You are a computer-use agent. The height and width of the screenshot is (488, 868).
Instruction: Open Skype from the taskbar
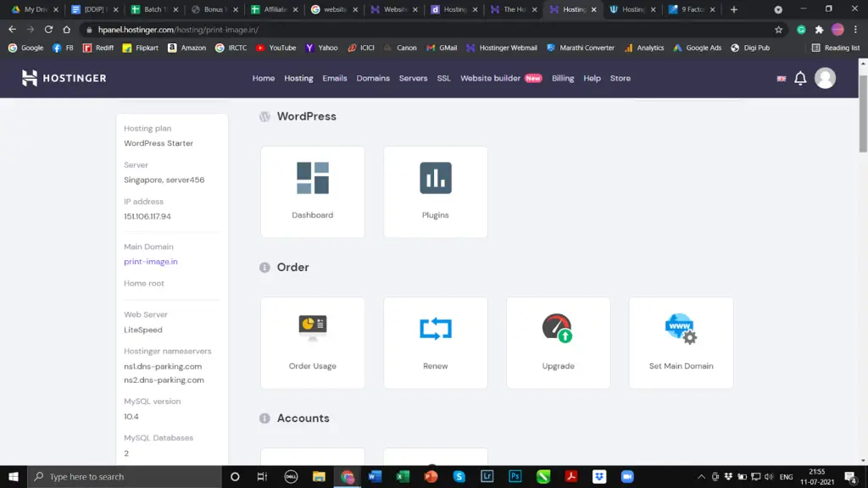coord(459,476)
